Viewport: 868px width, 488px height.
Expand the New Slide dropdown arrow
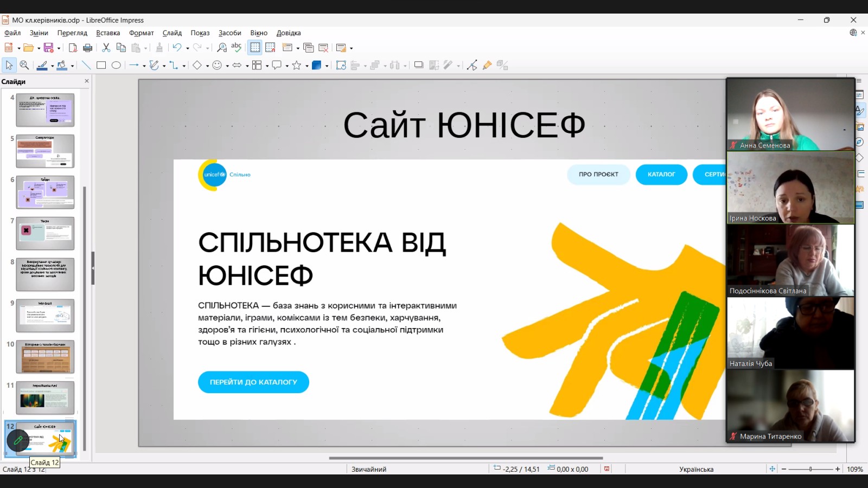[297, 48]
